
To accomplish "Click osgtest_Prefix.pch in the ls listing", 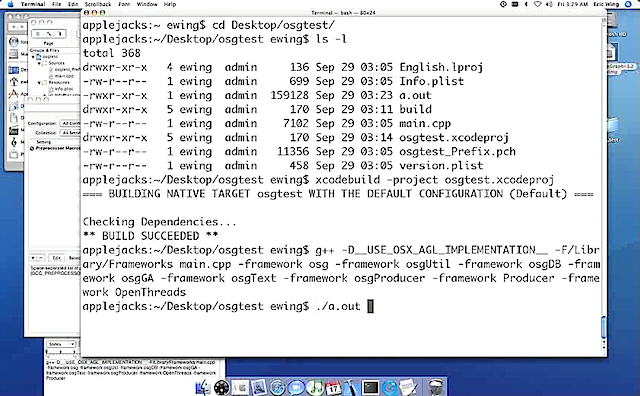I will pos(457,151).
